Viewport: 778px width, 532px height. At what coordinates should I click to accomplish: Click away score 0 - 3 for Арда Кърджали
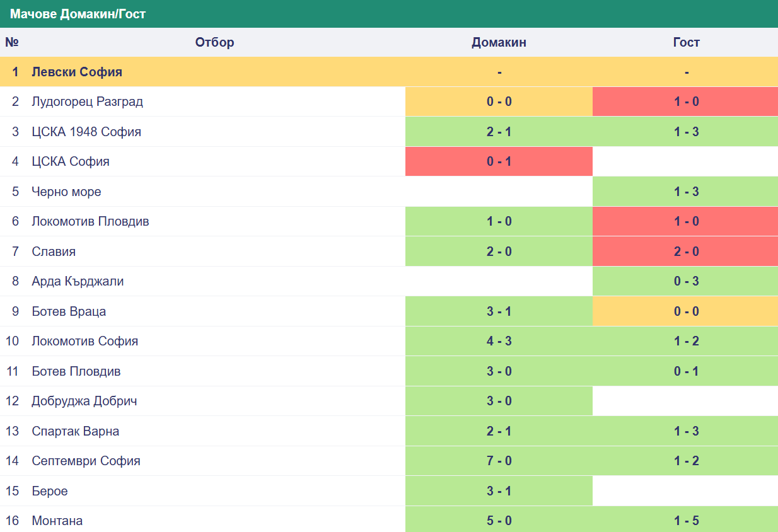coord(686,281)
